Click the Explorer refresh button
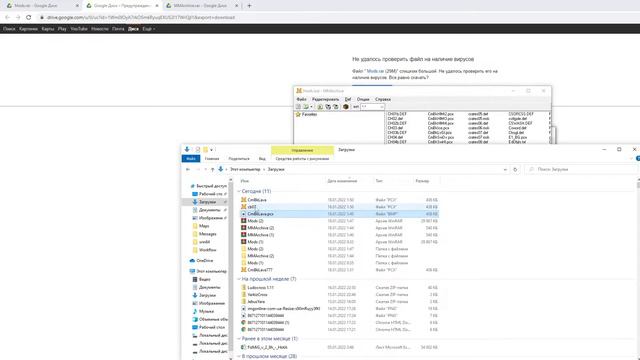Viewport: 640px width, 360px height. click(515, 169)
